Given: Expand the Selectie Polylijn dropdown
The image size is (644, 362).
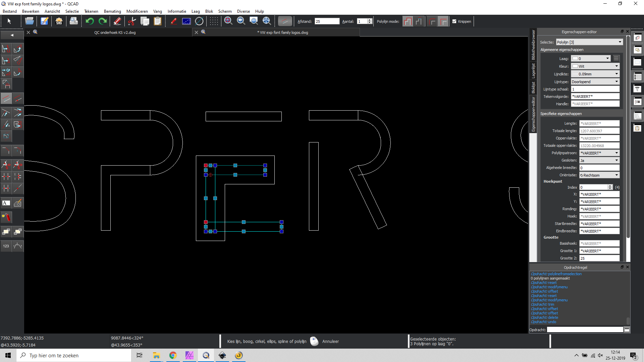Looking at the screenshot, I should point(589,42).
